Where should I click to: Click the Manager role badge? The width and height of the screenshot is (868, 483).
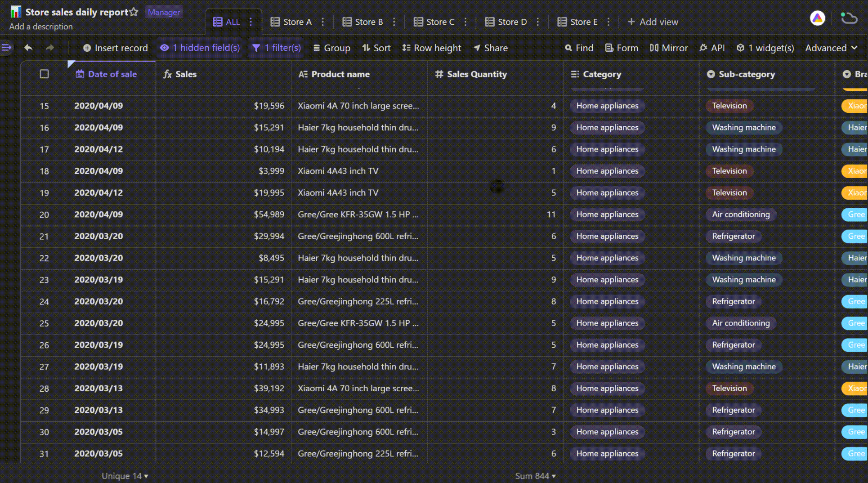click(164, 12)
